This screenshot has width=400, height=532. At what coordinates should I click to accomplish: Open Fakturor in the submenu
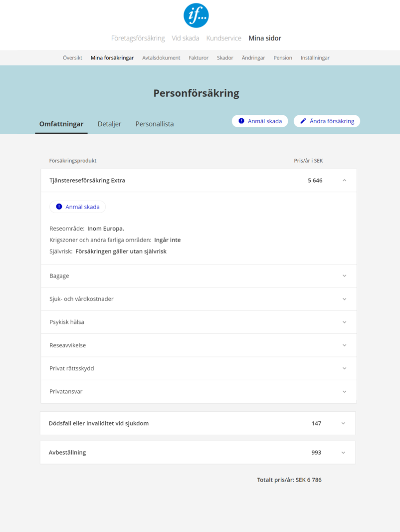click(199, 58)
